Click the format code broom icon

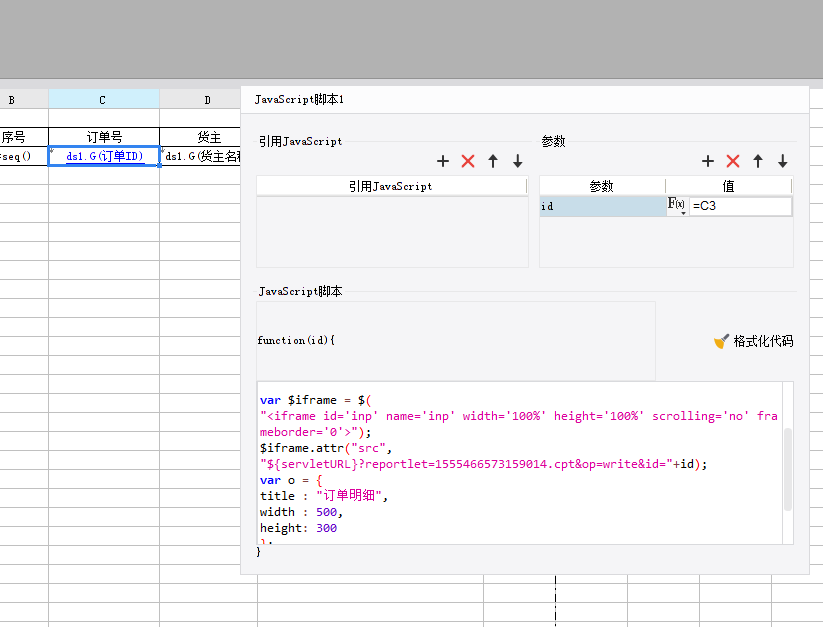click(x=721, y=342)
